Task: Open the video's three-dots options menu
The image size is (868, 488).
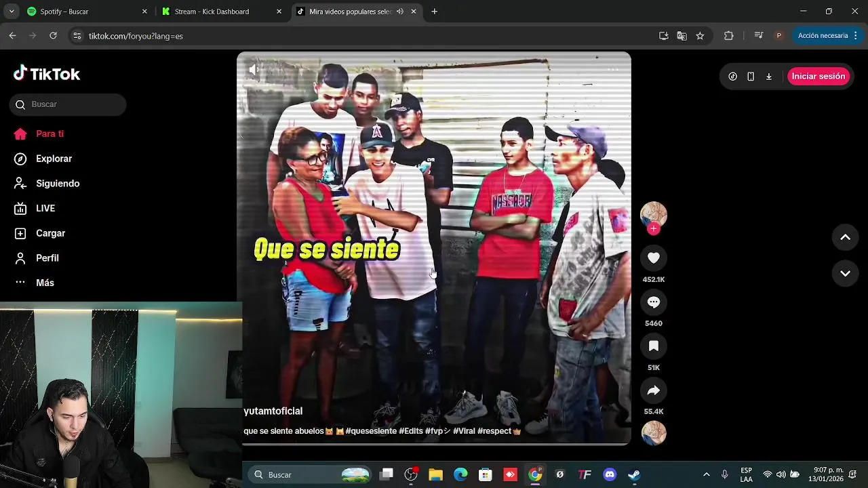Action: [613, 69]
